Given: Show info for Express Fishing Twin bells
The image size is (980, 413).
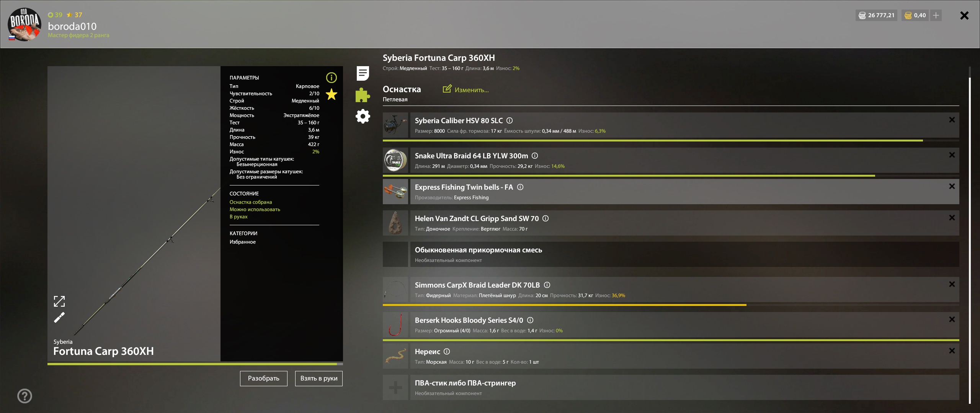Looking at the screenshot, I should click(x=520, y=187).
